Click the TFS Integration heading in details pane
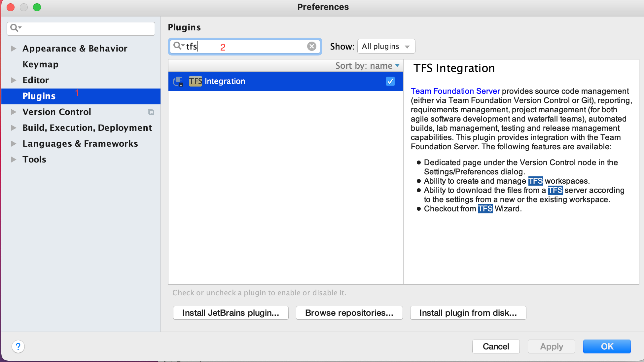This screenshot has height=362, width=644. click(454, 68)
